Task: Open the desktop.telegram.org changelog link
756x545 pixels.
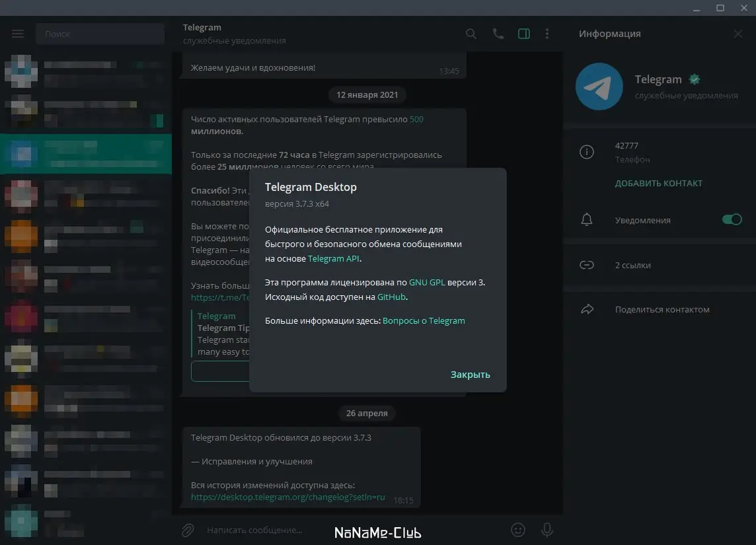Action: (x=288, y=497)
